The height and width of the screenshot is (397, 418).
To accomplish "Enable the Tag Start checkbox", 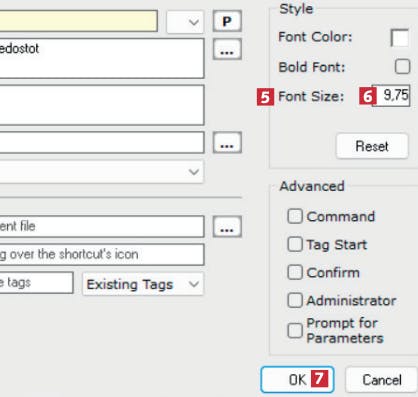I will pyautogui.click(x=295, y=244).
